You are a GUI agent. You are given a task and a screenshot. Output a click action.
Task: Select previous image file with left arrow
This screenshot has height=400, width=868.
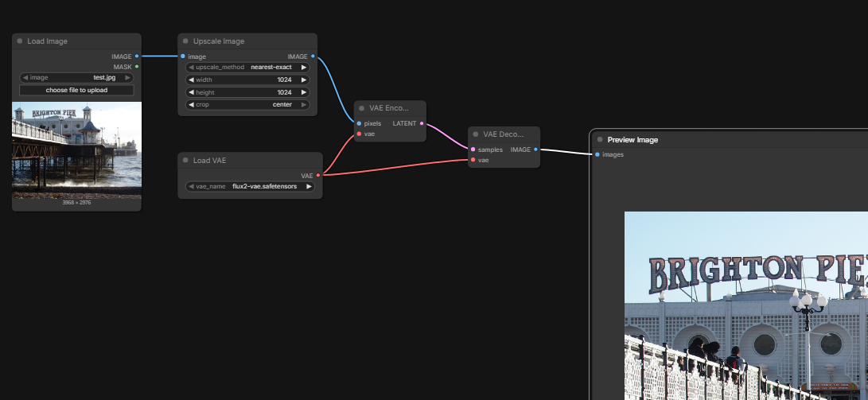point(25,77)
